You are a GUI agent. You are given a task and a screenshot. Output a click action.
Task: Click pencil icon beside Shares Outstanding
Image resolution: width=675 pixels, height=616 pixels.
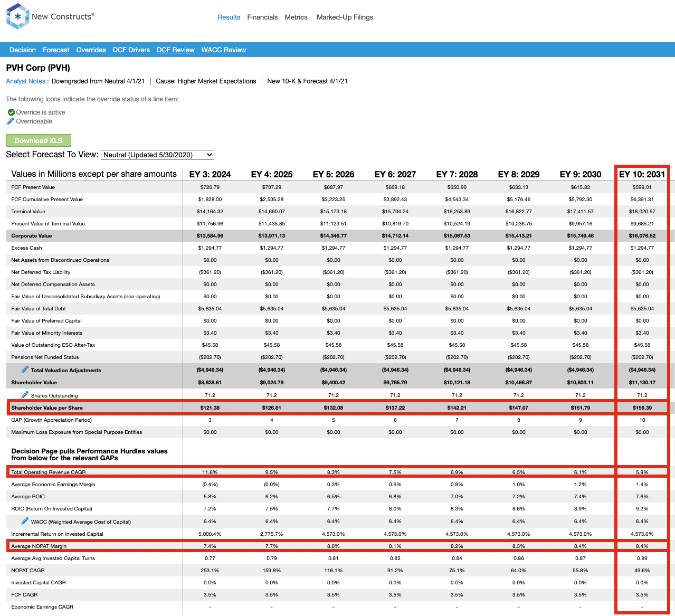[25, 395]
